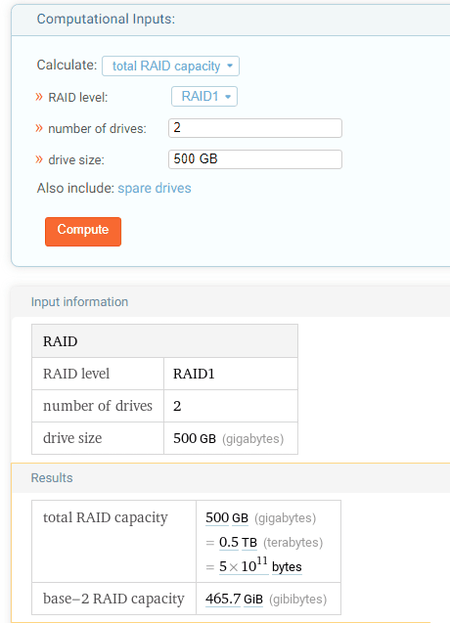Screen dimensions: 450x623
Task: Click the base-2 RAID capacity row label
Action: 114,599
